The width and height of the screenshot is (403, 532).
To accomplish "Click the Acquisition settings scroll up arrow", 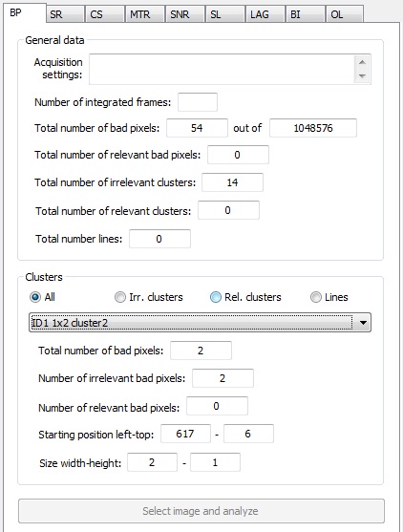I will [x=362, y=62].
